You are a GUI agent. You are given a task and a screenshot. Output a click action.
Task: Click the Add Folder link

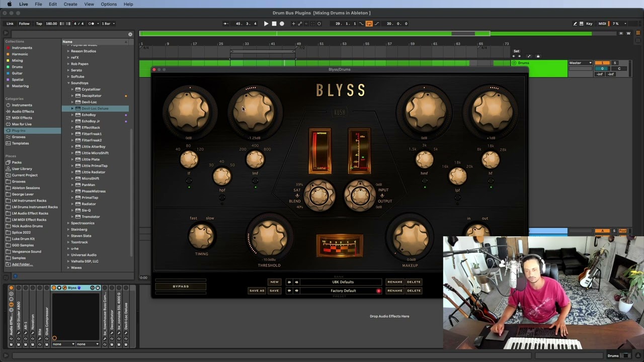22,264
